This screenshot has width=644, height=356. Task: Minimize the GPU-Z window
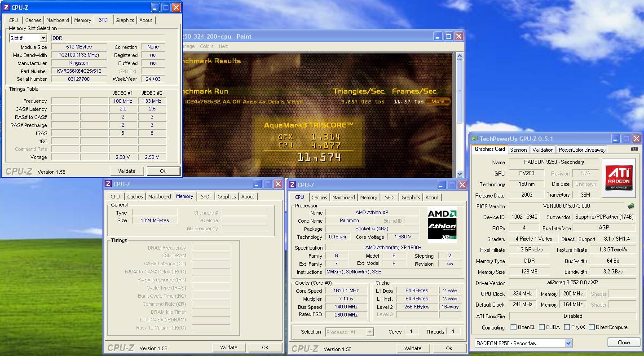click(x=615, y=139)
